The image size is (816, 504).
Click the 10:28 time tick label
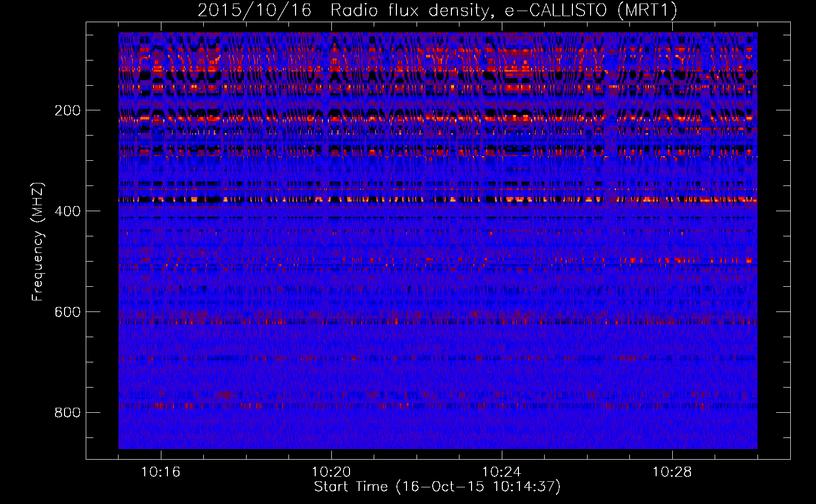click(x=672, y=472)
